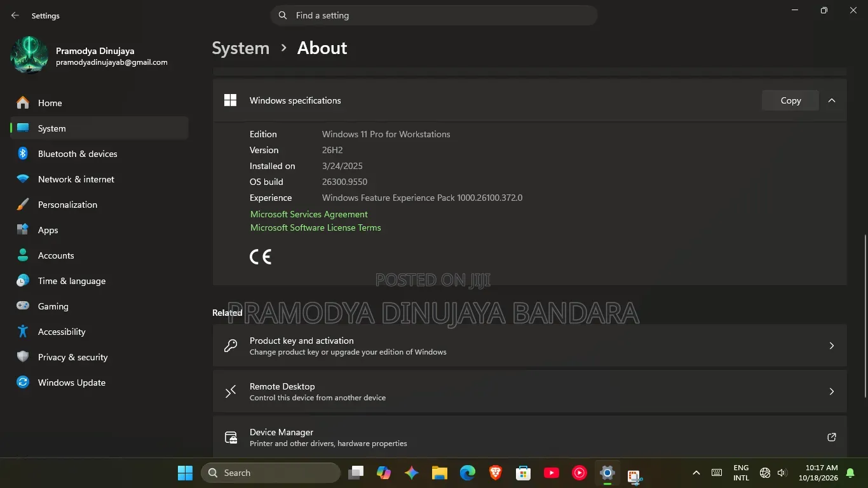This screenshot has width=868, height=488.
Task: Open Privacy & security settings
Action: [99, 357]
